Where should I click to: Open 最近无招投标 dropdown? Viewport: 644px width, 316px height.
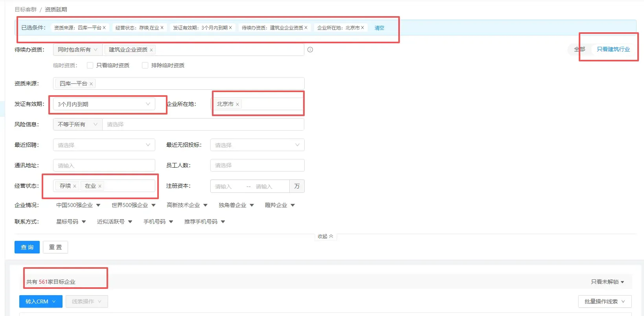click(x=258, y=145)
